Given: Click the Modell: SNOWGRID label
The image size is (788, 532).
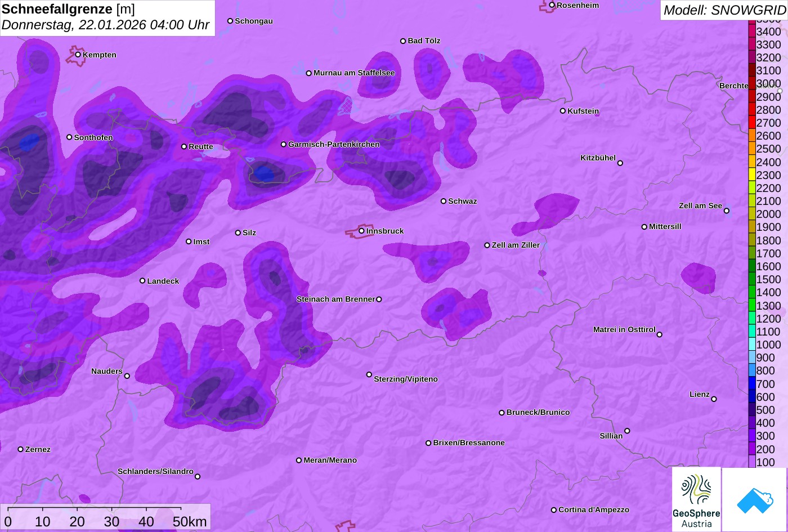Looking at the screenshot, I should pos(724,10).
